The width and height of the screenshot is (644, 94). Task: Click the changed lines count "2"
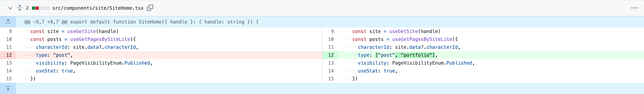click(x=27, y=8)
